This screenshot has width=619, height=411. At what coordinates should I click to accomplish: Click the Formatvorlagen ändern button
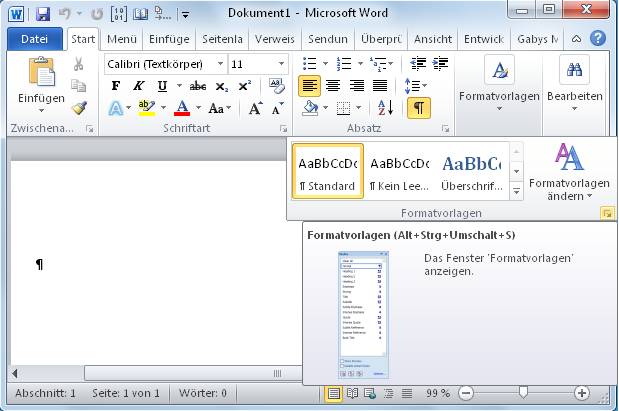click(x=569, y=173)
